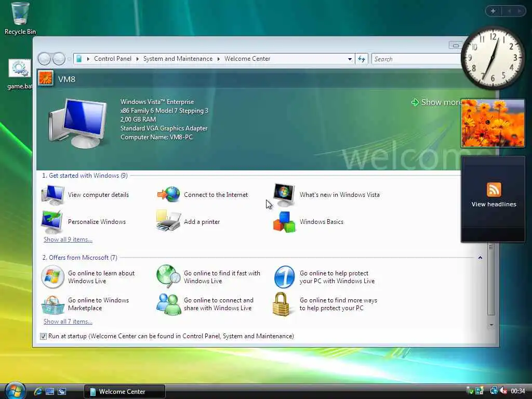Viewport: 532px width, 399px height.
Task: Click the Welcome Center breadcrumb
Action: coord(247,59)
